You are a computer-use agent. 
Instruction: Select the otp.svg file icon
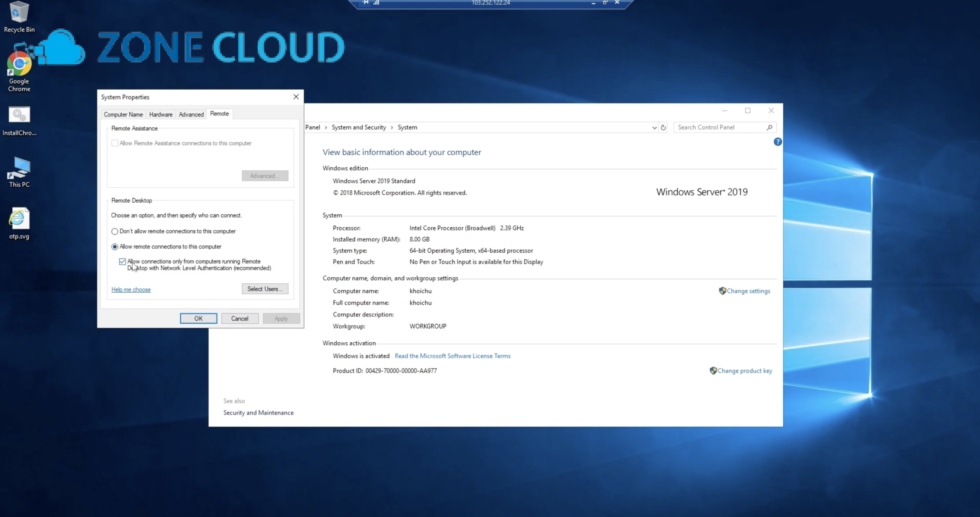[19, 224]
